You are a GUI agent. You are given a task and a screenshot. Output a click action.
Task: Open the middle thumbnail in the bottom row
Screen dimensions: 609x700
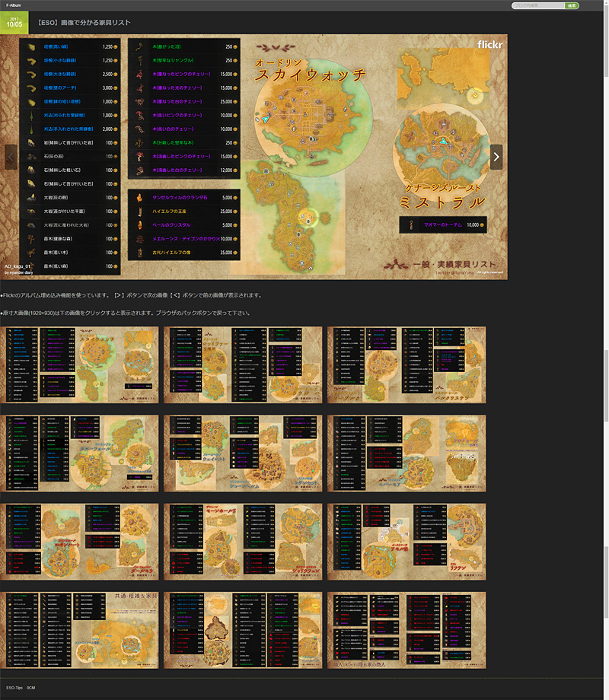(243, 630)
